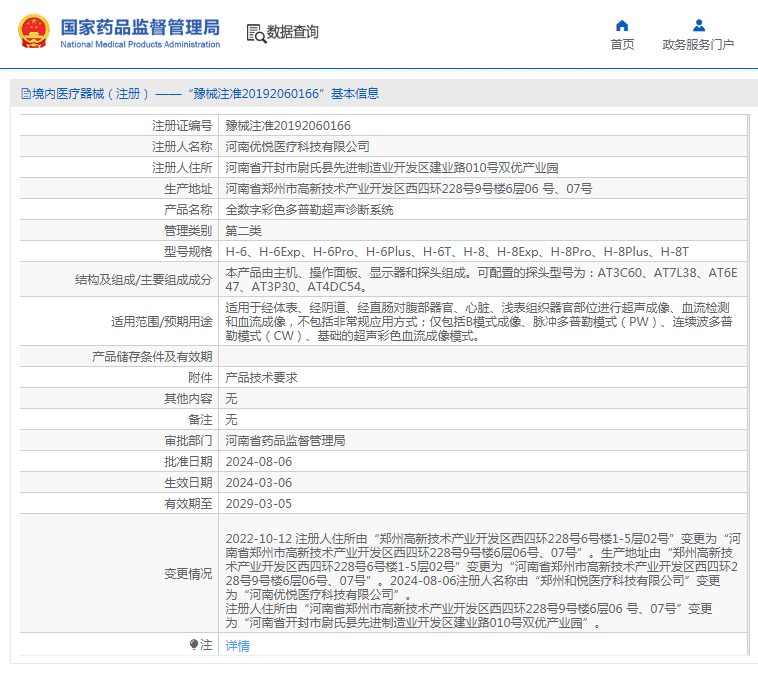Click 无 in 备注 row

232,420
